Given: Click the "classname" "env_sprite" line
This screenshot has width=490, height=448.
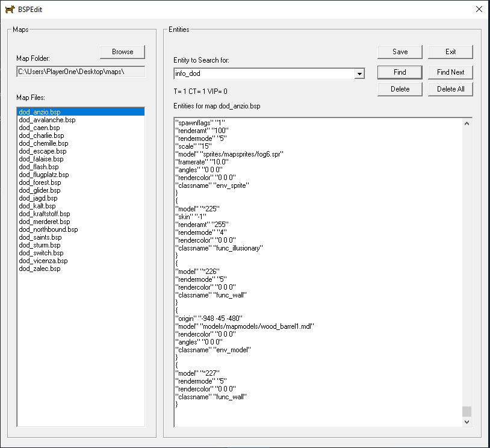Looking at the screenshot, I should click(x=212, y=185).
